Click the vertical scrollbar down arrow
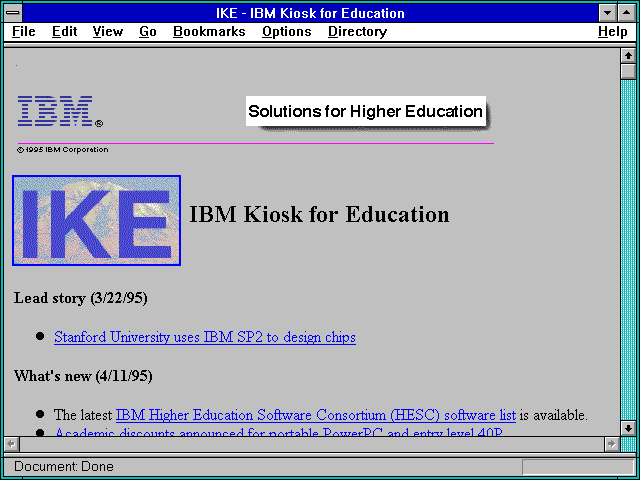 click(628, 428)
